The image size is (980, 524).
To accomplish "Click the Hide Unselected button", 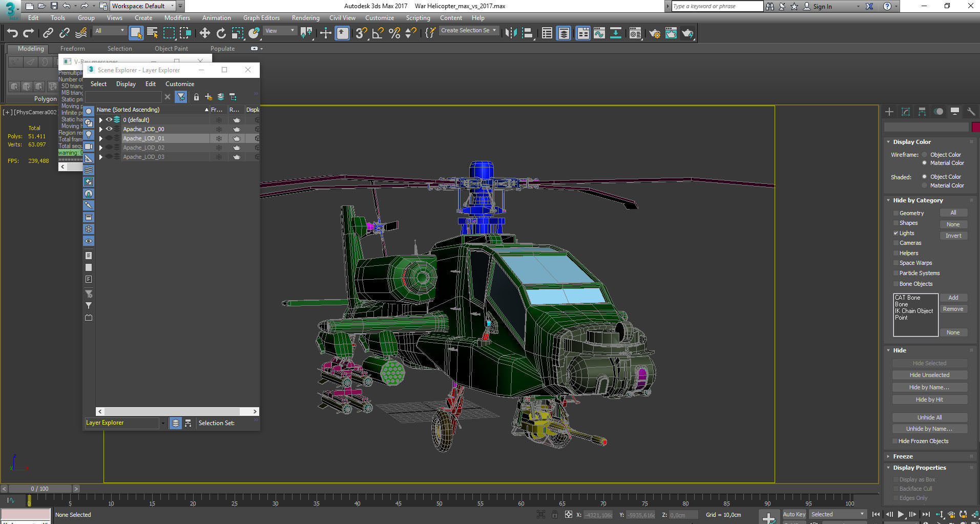I will pyautogui.click(x=930, y=375).
